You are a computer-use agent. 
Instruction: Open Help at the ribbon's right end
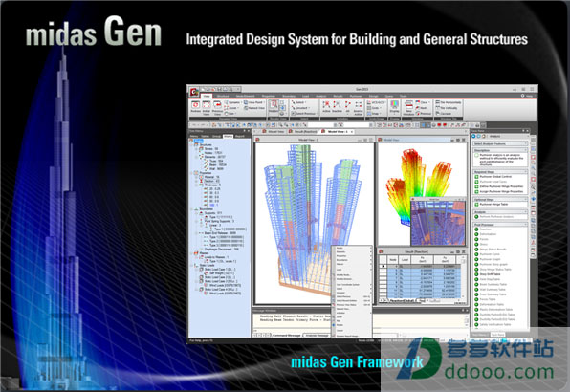click(x=527, y=96)
